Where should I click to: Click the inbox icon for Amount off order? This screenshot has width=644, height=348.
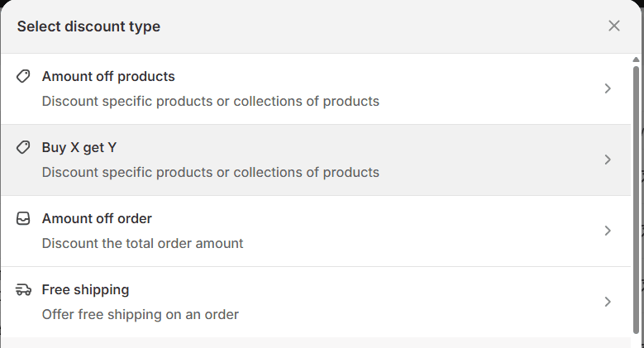[x=24, y=218]
